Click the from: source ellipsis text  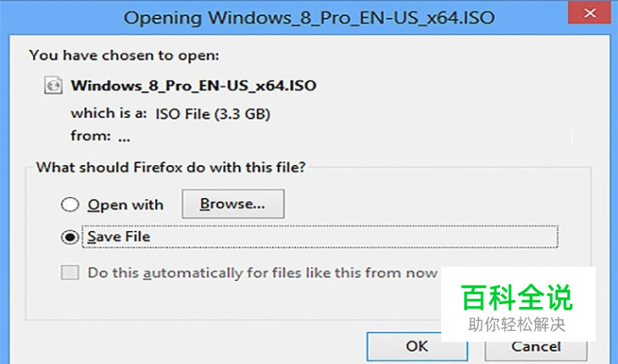click(x=124, y=136)
